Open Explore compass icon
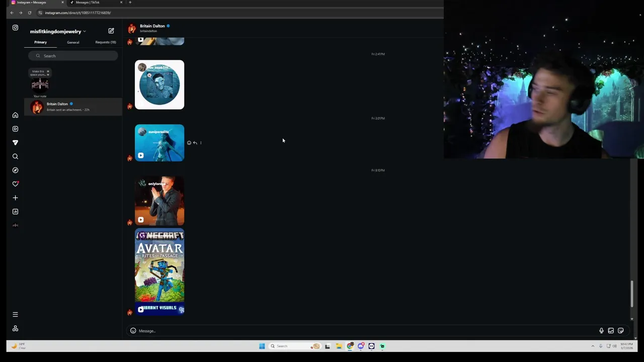 [15, 170]
